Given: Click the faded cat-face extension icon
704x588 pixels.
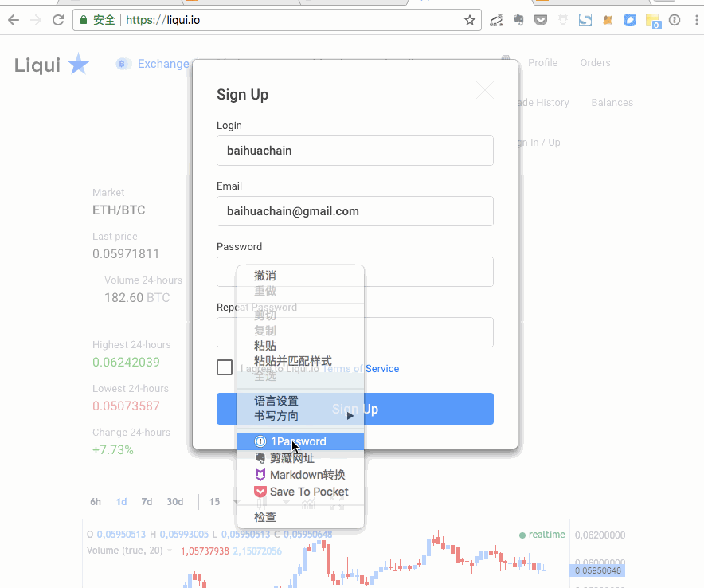Looking at the screenshot, I should 563,20.
